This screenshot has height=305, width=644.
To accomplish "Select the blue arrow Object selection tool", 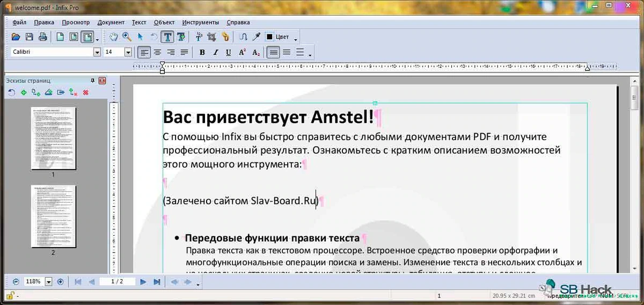I will (x=140, y=37).
